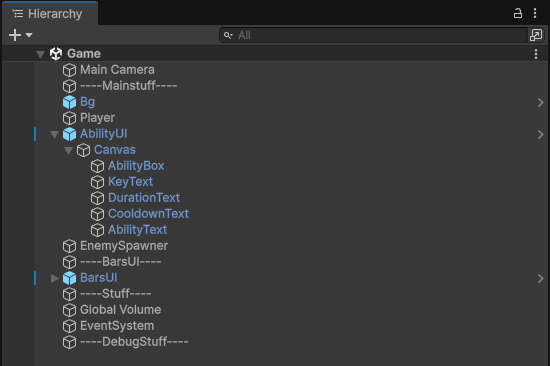
Task: Click the DurationText cube icon
Action: pos(97,198)
